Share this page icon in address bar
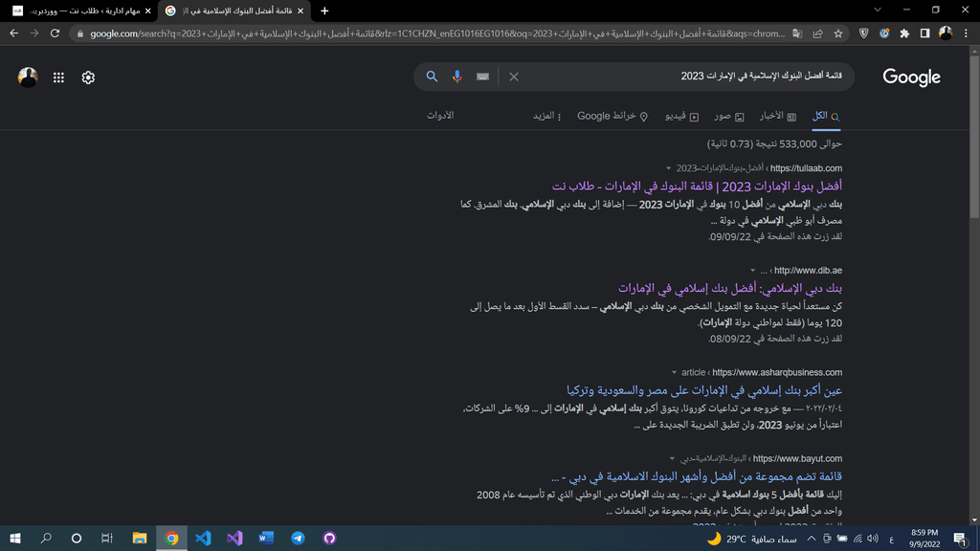This screenshot has width=980, height=551. (817, 33)
